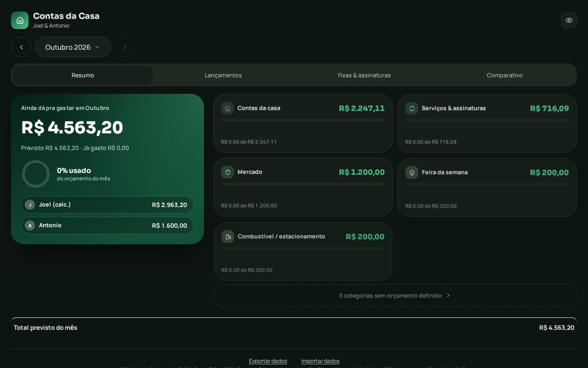The image size is (588, 368).
Task: Click the Feira da semana category title
Action: 445,172
